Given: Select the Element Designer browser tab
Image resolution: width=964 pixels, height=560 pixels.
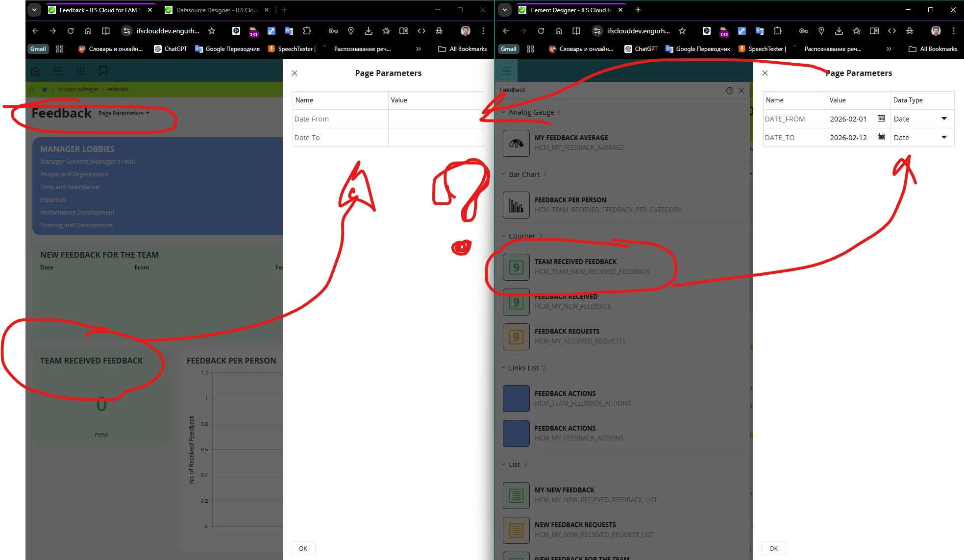Looking at the screenshot, I should click(x=569, y=10).
